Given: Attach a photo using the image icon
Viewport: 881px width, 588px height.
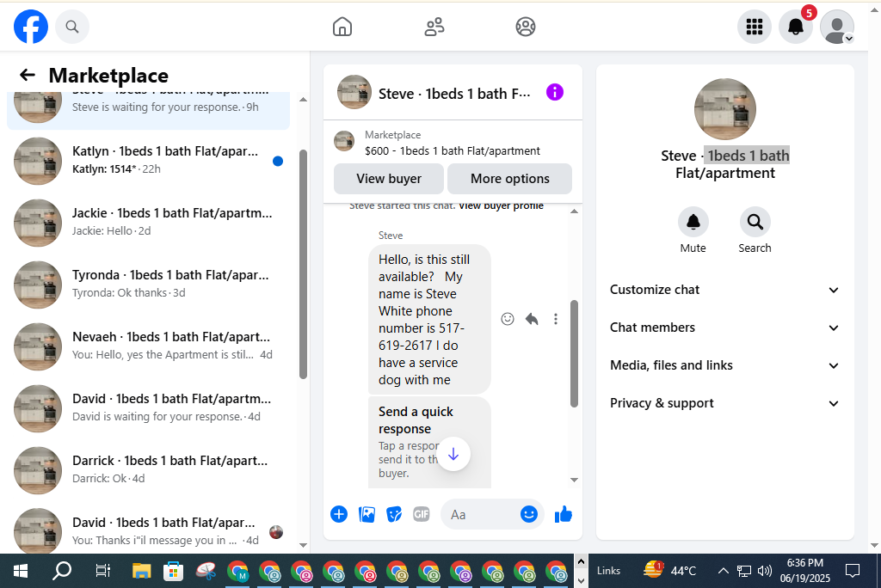Looking at the screenshot, I should point(367,514).
